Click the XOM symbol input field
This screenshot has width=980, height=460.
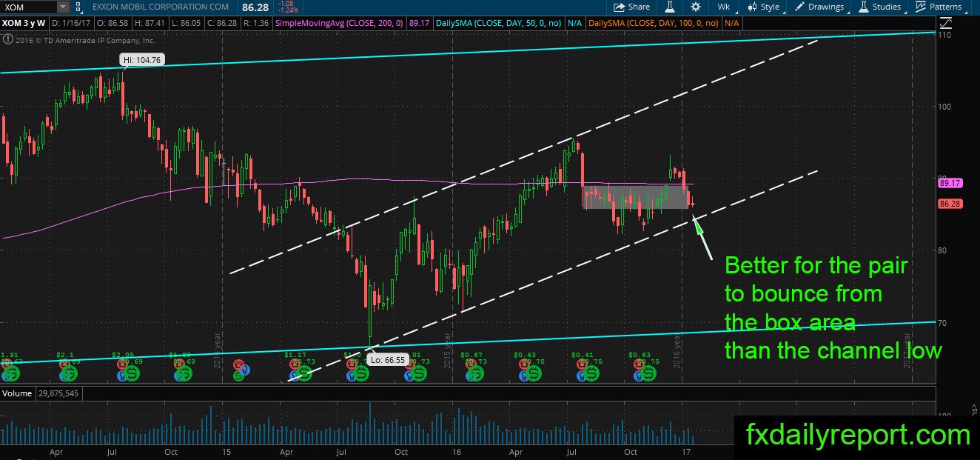(x=30, y=7)
